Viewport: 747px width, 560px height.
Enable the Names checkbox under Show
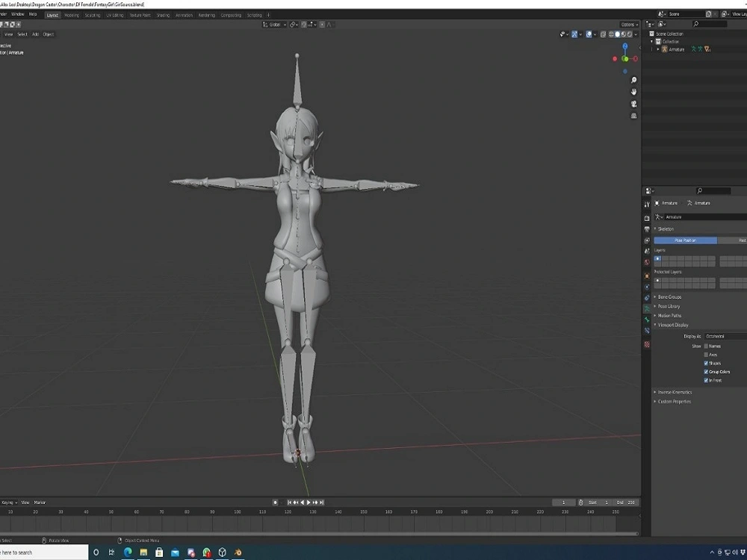[x=706, y=346]
